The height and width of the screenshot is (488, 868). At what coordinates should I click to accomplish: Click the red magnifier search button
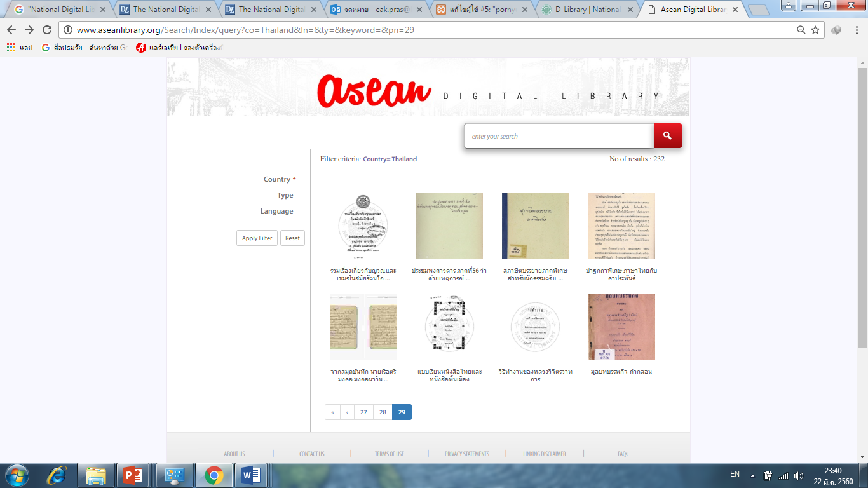click(x=667, y=135)
